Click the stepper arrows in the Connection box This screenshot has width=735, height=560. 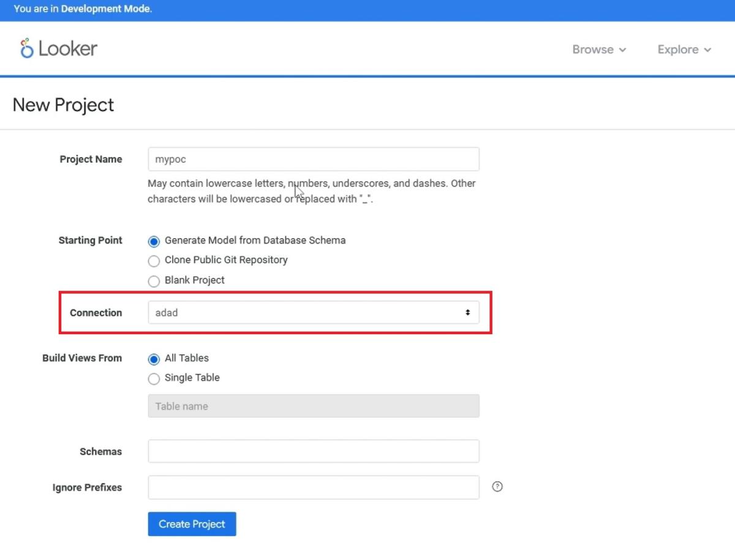[x=469, y=312]
